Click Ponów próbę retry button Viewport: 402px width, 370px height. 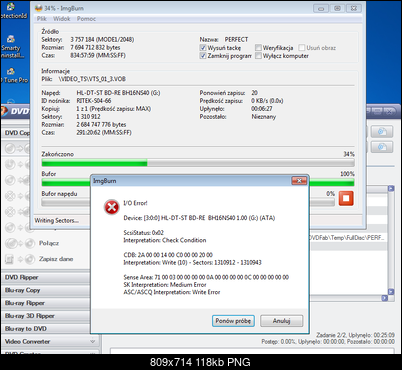tap(233, 321)
